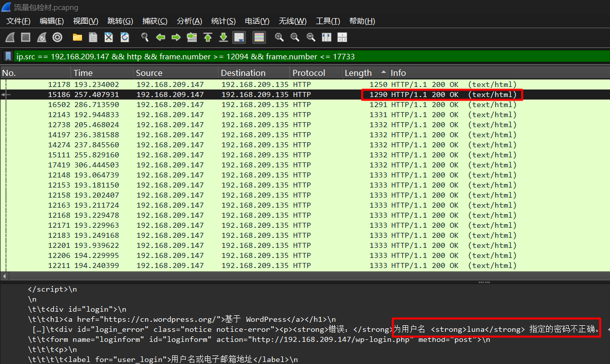The height and width of the screenshot is (364, 610).
Task: Zoom in main window text
Action: coord(279,37)
